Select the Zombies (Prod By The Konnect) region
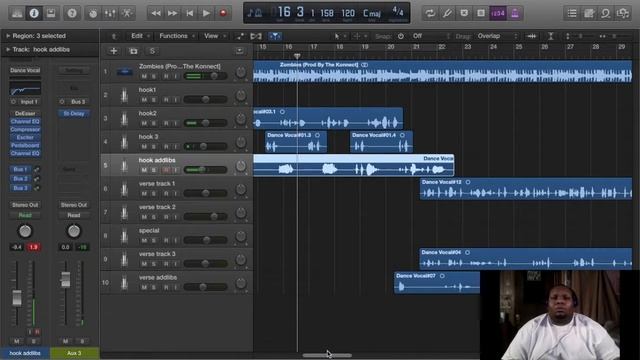Screen dimensions: 640x360 442,72
